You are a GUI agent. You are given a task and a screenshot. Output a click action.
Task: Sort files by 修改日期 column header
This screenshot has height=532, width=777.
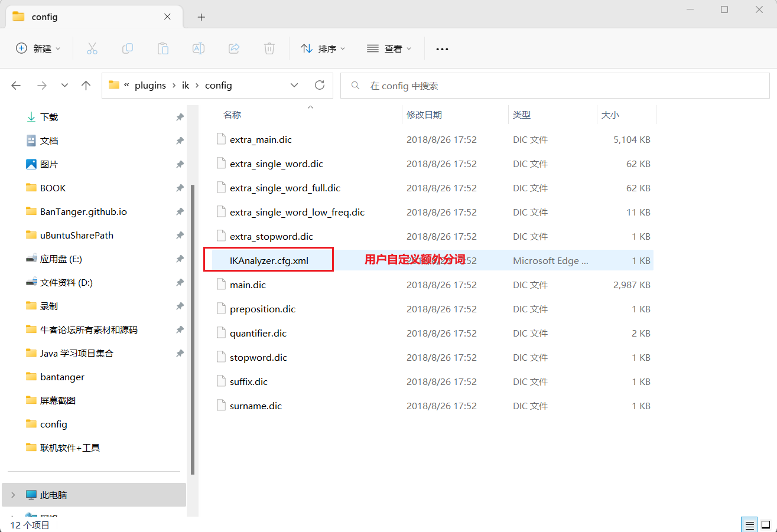point(424,115)
